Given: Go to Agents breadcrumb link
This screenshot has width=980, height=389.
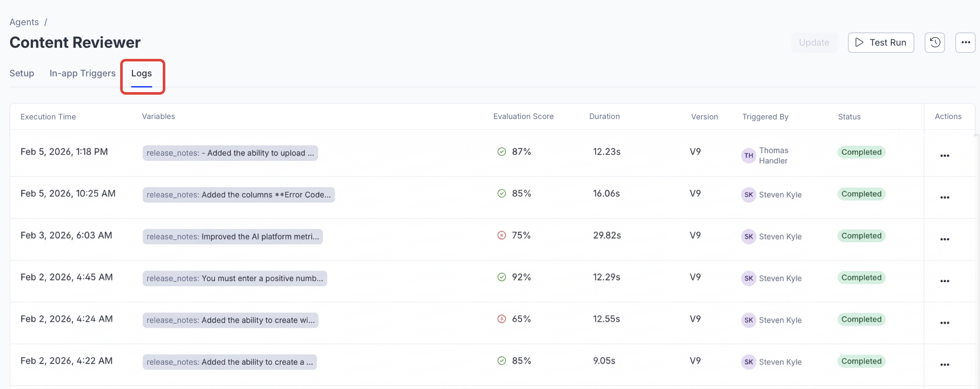Looking at the screenshot, I should pyautogui.click(x=24, y=22).
